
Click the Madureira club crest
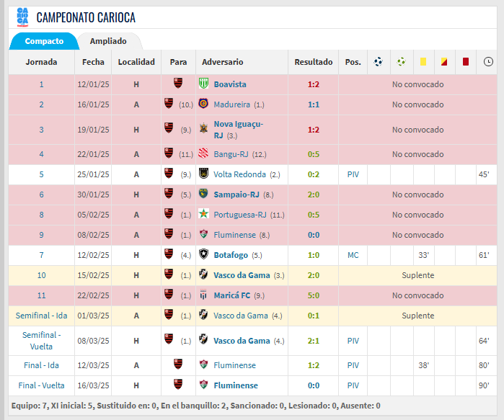203,104
